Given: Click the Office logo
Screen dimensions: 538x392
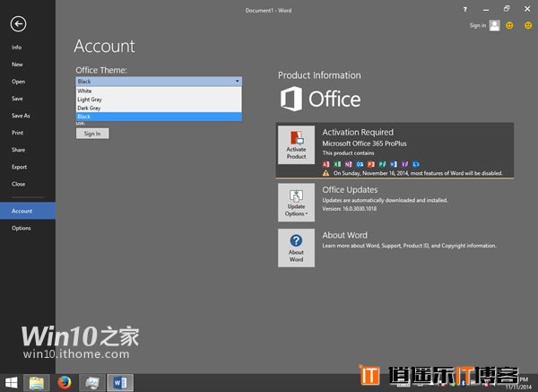Looking at the screenshot, I should click(x=320, y=99).
